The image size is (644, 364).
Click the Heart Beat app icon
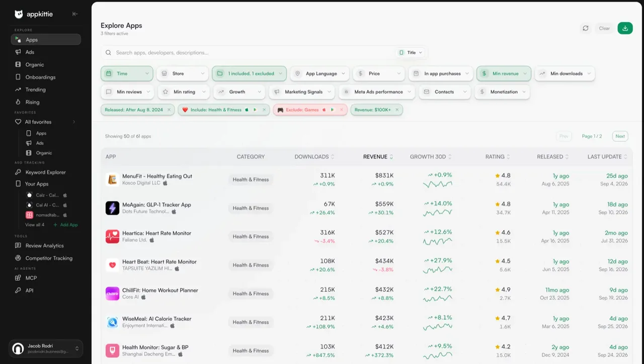click(x=112, y=265)
